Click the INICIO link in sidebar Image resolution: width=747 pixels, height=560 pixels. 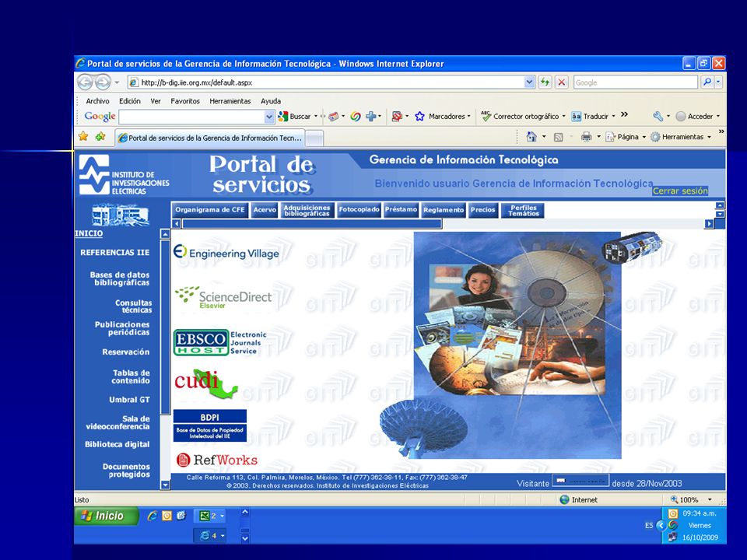(89, 233)
